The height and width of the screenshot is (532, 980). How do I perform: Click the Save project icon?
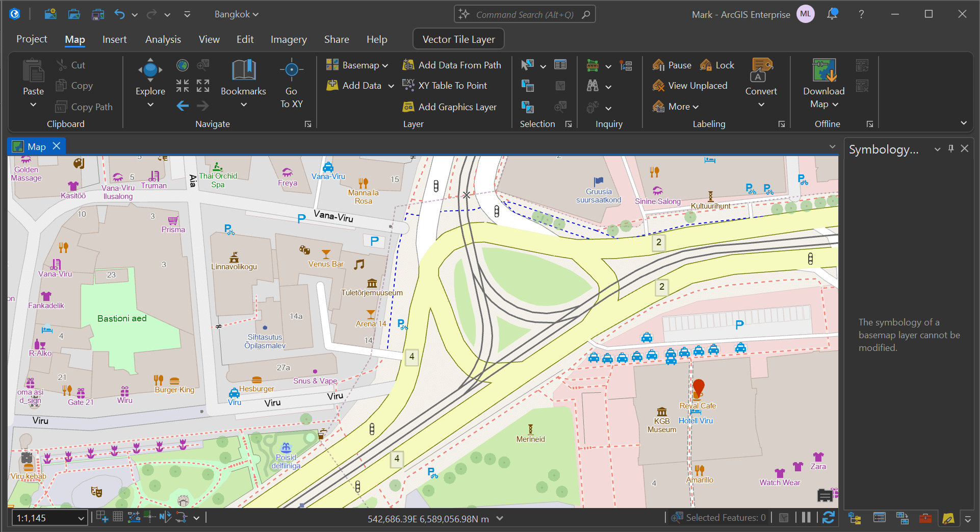(x=98, y=14)
